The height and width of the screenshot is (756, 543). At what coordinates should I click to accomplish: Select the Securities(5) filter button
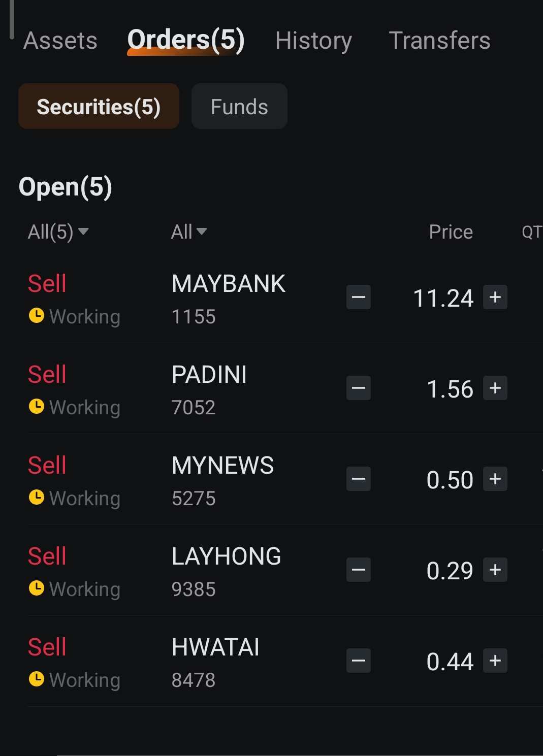coord(99,106)
